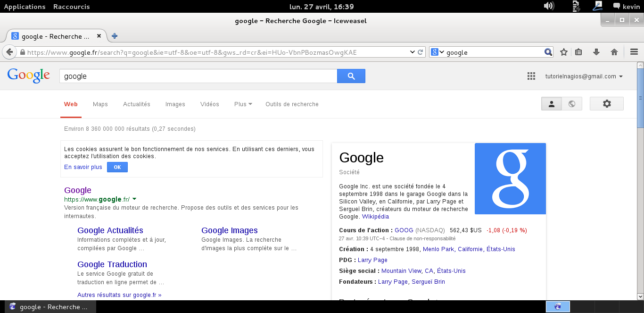Click the Mountain View link
This screenshot has height=313, width=644.
point(401,271)
